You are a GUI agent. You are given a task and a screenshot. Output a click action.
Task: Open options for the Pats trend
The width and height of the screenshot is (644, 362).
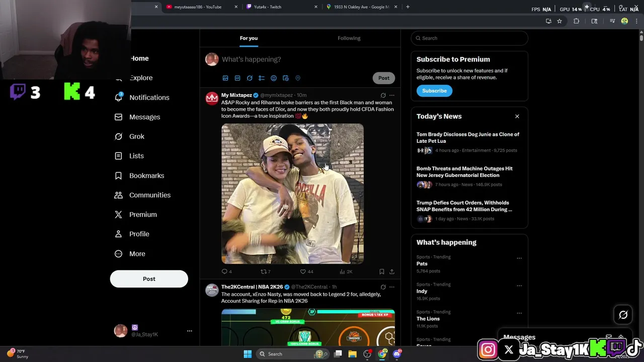click(519, 258)
